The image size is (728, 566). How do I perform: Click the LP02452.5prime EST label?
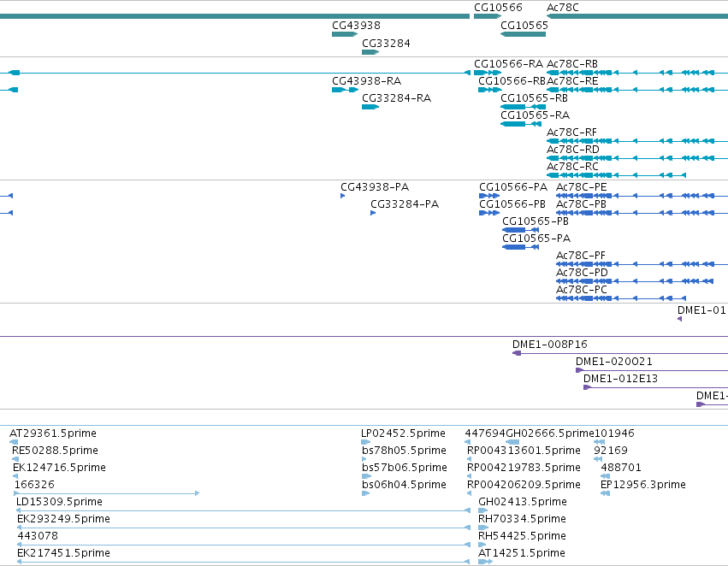pyautogui.click(x=403, y=433)
